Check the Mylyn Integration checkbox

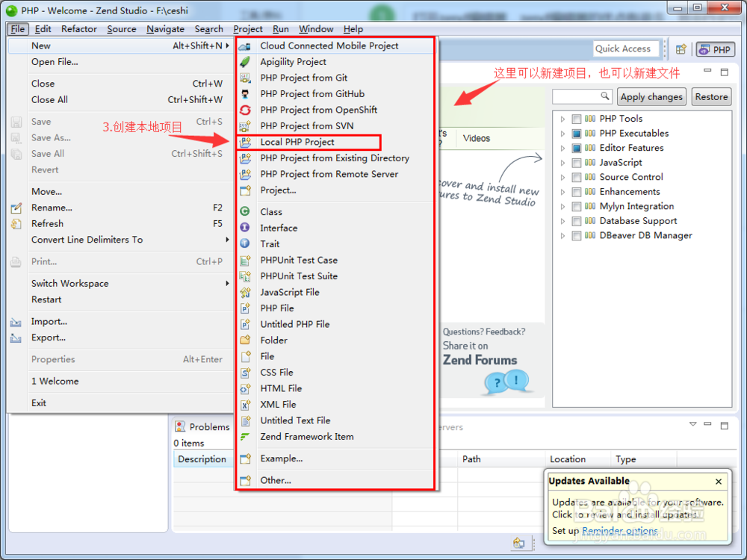tap(577, 207)
